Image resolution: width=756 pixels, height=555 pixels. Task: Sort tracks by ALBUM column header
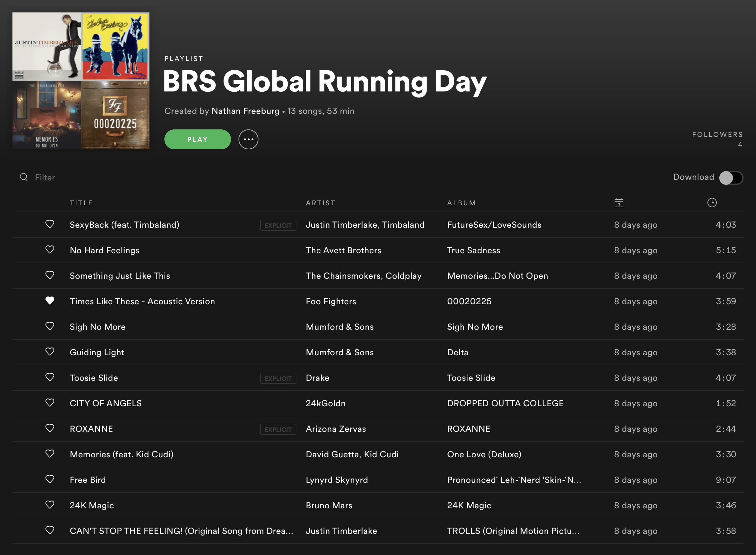[461, 203]
